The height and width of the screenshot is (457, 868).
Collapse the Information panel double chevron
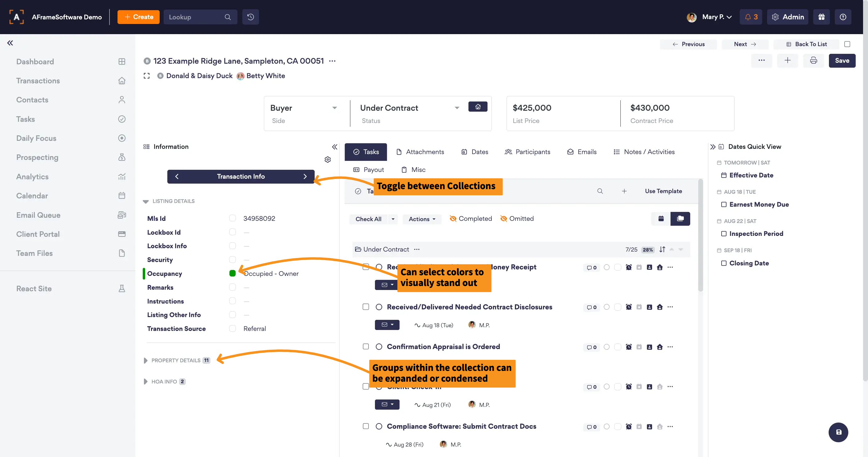pyautogui.click(x=334, y=147)
